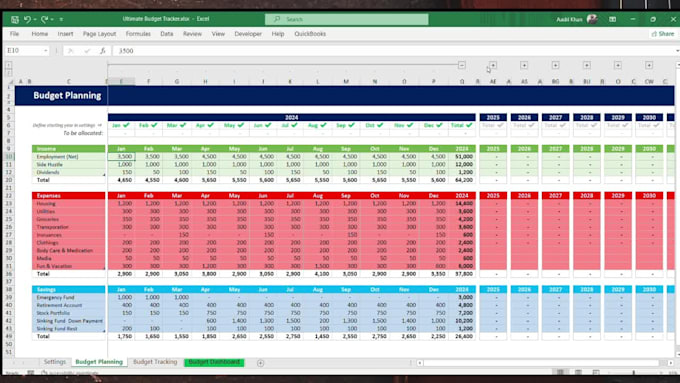Toggle the Oct checkmark cell

[374, 125]
